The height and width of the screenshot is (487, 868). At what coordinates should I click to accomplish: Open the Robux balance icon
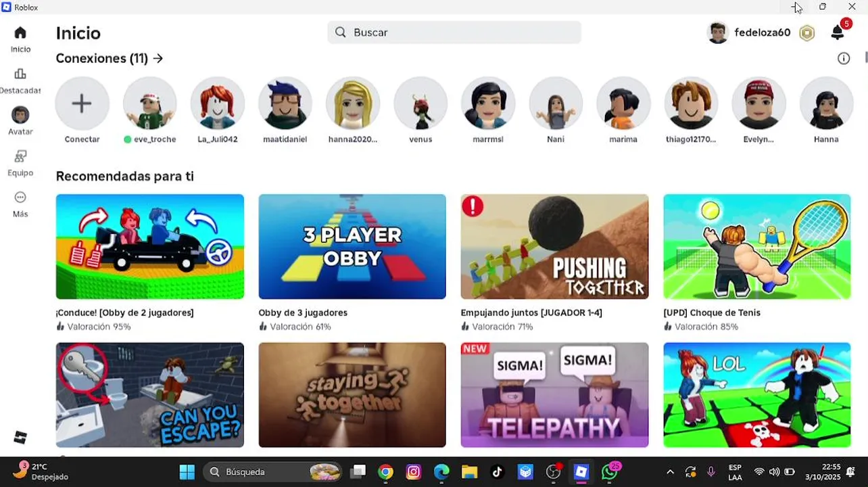point(806,32)
